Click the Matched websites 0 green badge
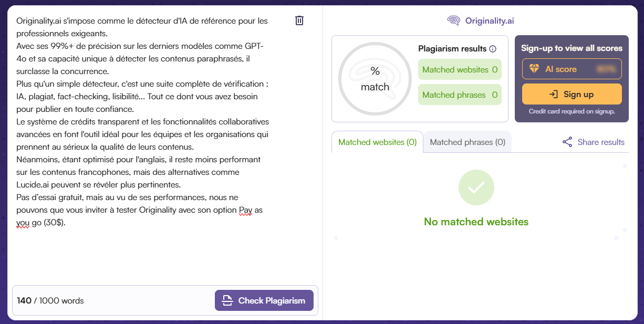Viewport: 644px width, 324px height. 460,69
